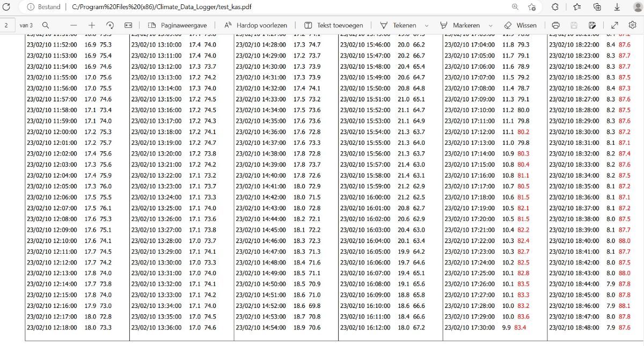Click the entry 23/02/10 12:00:00
The width and height of the screenshot is (644, 346).
tap(52, 132)
